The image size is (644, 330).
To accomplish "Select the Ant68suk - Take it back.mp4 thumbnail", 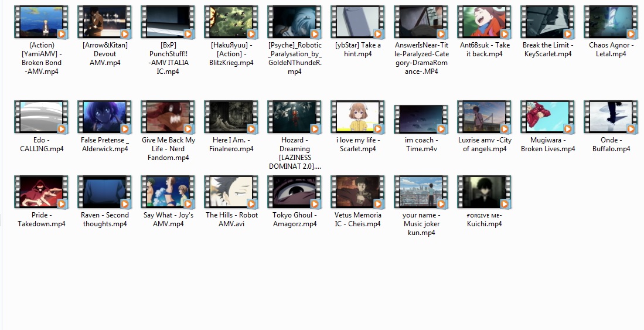I will coord(484,22).
